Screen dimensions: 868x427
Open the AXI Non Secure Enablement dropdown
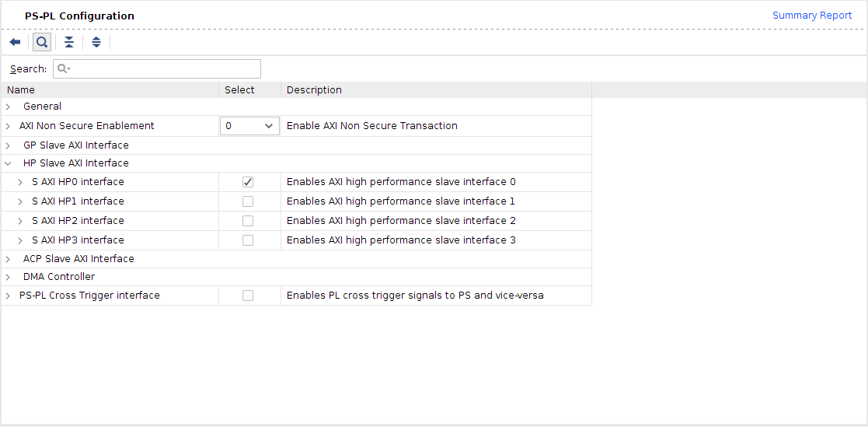(x=249, y=126)
